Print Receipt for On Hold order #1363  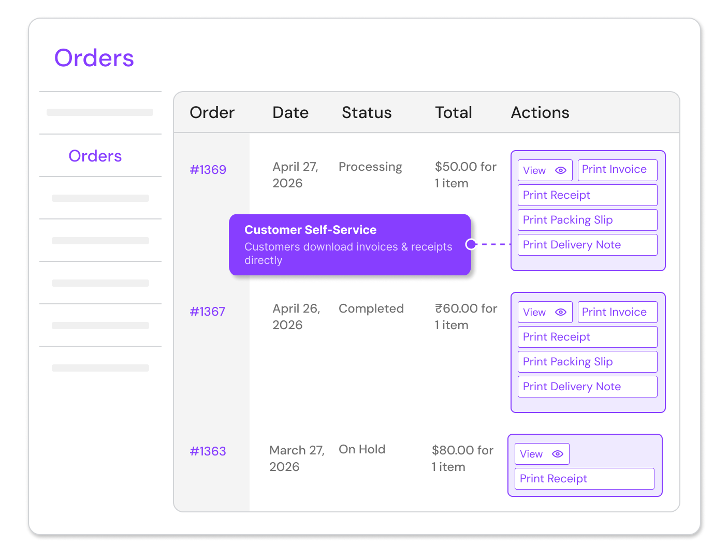click(x=584, y=479)
